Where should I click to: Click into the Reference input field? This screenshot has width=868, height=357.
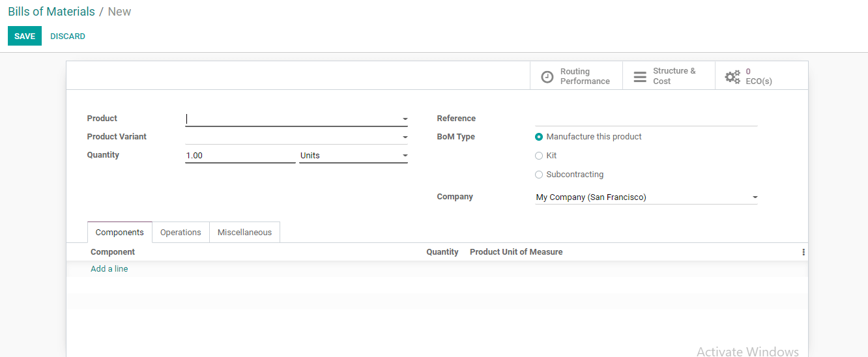click(x=645, y=119)
